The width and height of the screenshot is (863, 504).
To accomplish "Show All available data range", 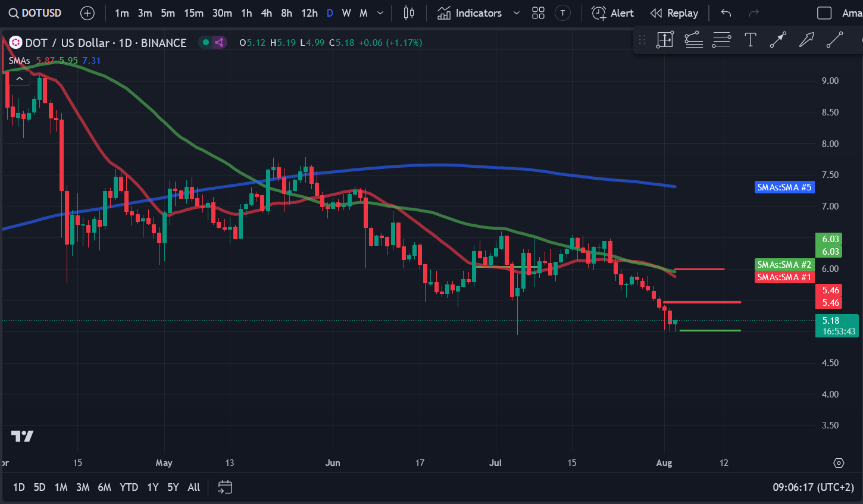I will coord(194,487).
